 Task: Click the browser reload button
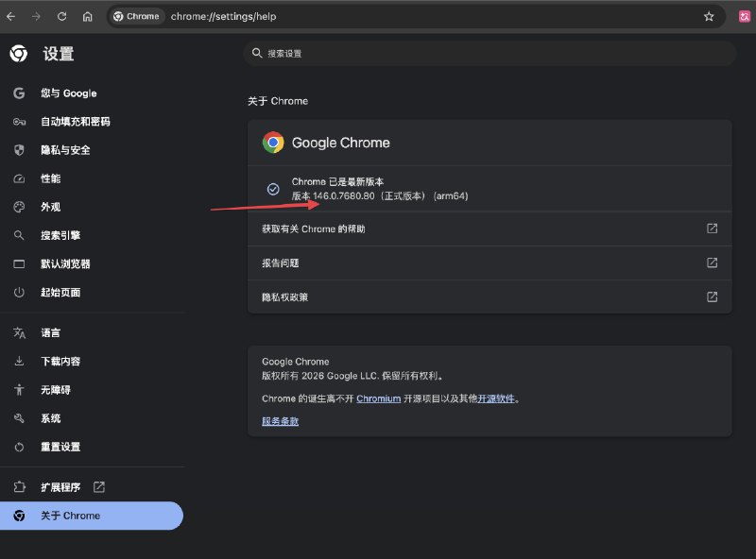[61, 16]
